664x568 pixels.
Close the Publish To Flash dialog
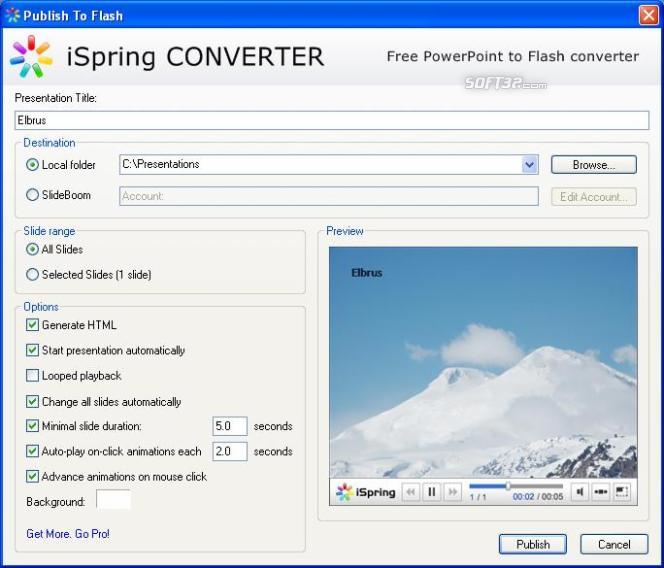pos(648,15)
